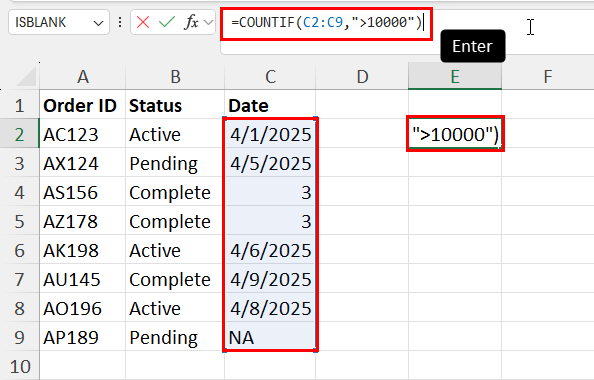
Task: Select cell containing AX124
Action: [83, 163]
